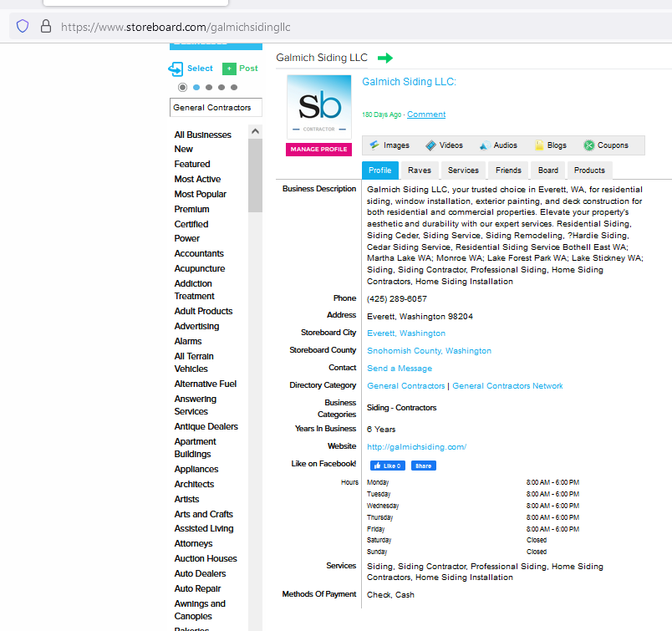Select New in category list
Screen dimensions: 672x631
183,149
